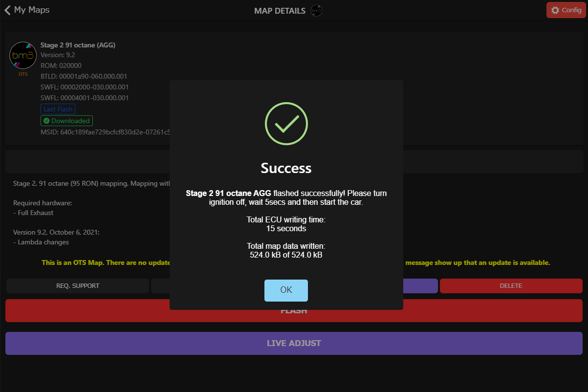The height and width of the screenshot is (392, 588).
Task: Click the green checkmark inside the Downloaded badge
Action: [46, 121]
